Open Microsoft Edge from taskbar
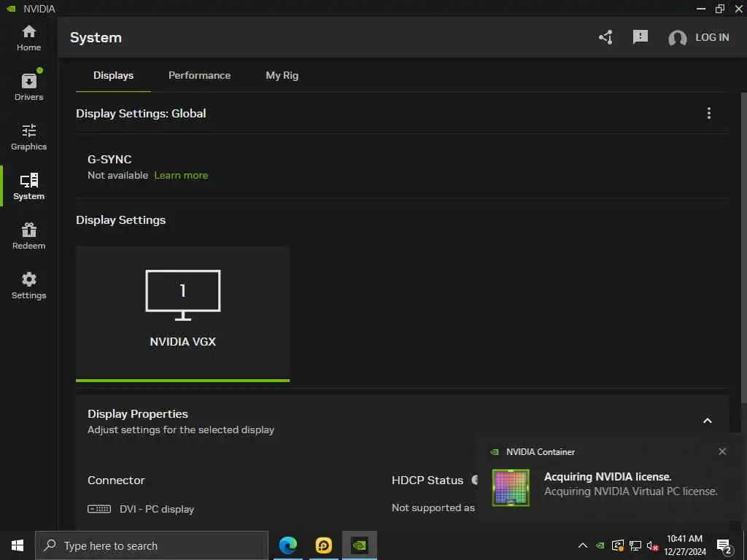 coord(287,545)
